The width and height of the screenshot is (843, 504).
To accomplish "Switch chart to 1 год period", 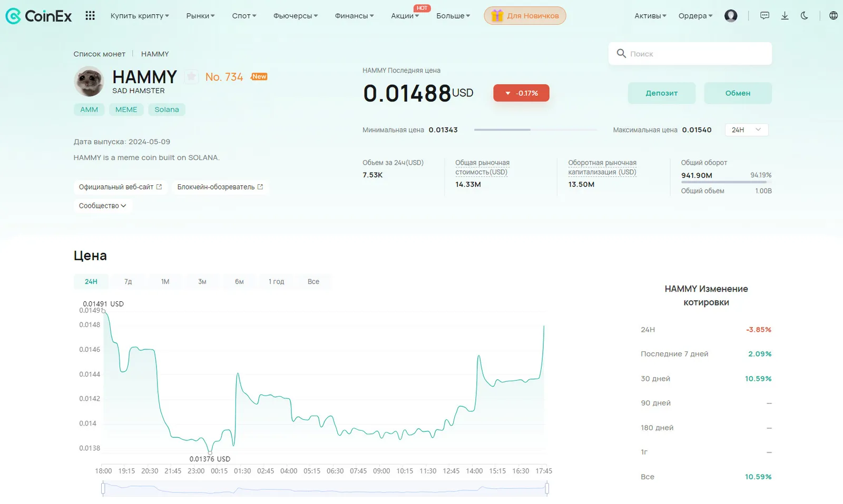I will (x=276, y=281).
